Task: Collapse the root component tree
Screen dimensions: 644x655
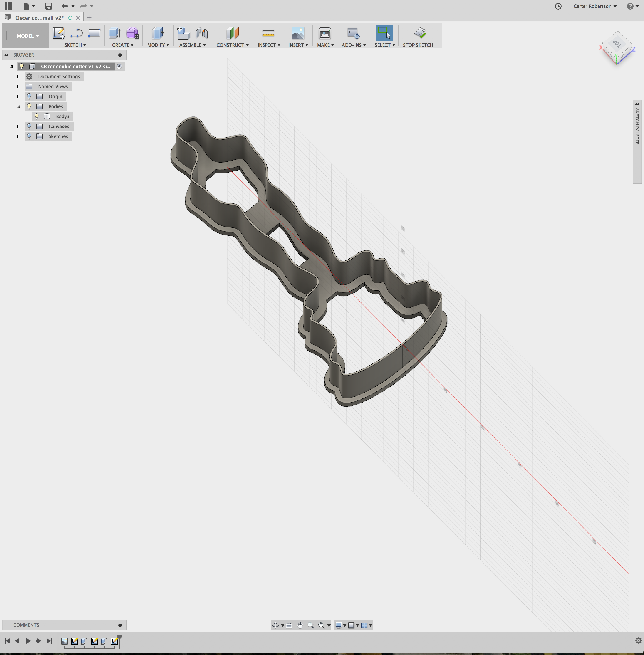Action: point(11,67)
